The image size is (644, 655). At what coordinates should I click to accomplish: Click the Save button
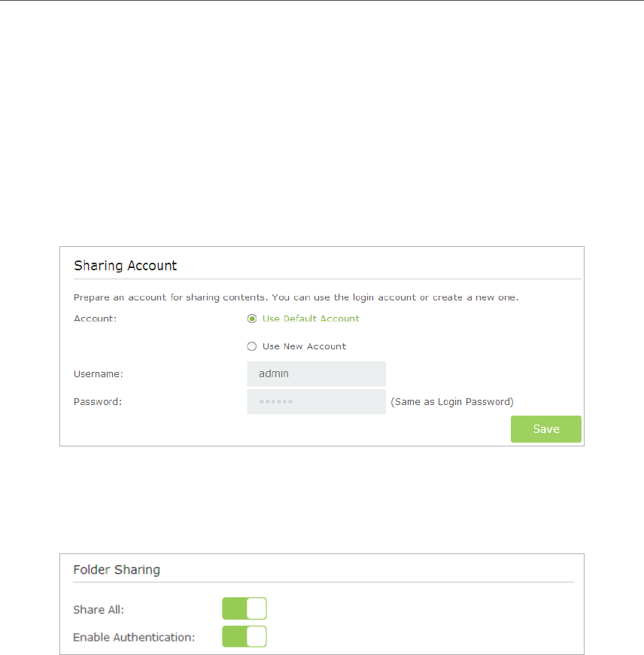pos(546,429)
